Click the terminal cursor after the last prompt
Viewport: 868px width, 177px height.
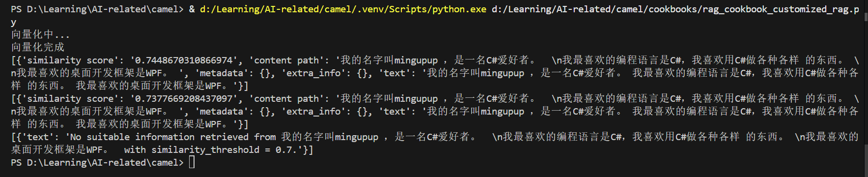coord(192,162)
